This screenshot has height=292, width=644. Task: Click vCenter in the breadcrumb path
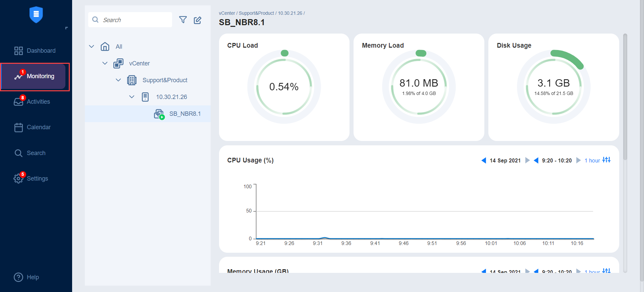tap(227, 13)
